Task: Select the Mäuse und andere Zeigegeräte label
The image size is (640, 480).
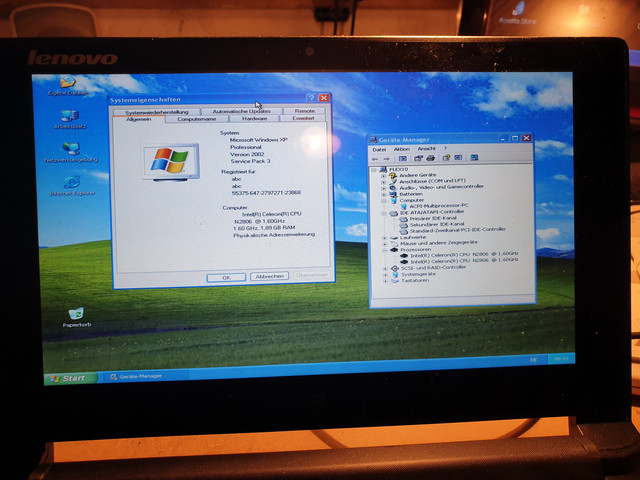Action: pyautogui.click(x=438, y=243)
